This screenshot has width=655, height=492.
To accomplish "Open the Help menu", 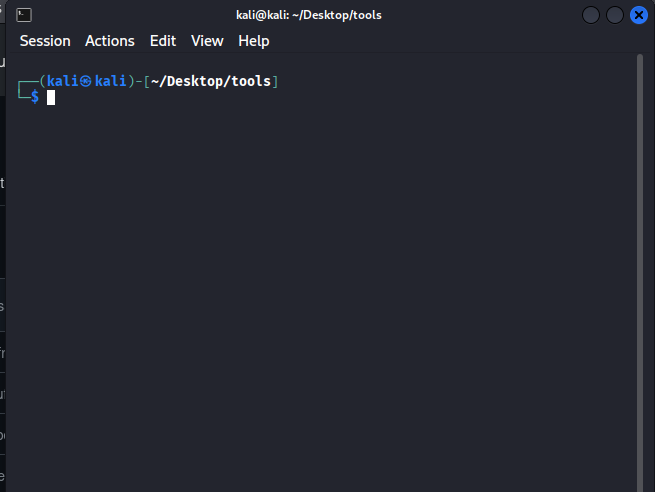I will click(x=254, y=41).
